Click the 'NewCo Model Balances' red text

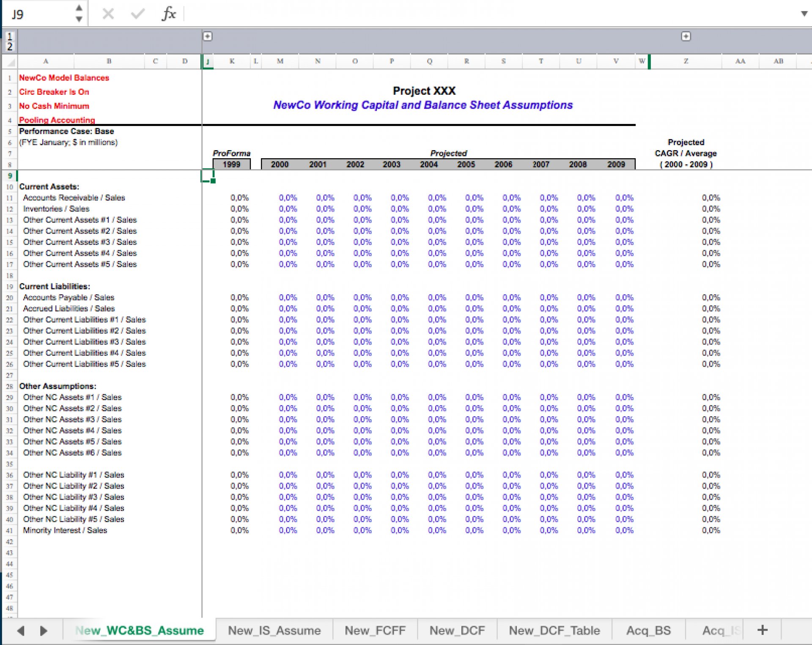click(x=64, y=78)
